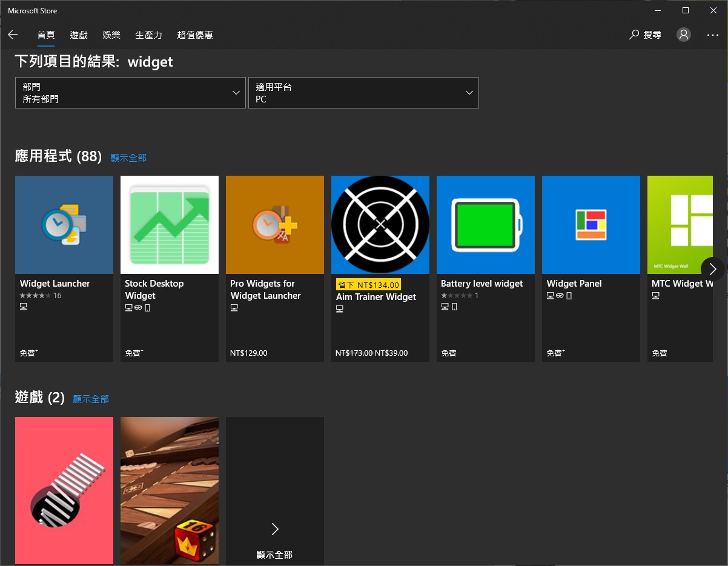Image resolution: width=728 pixels, height=566 pixels.
Task: Click the next arrow to see more apps
Action: pos(712,268)
